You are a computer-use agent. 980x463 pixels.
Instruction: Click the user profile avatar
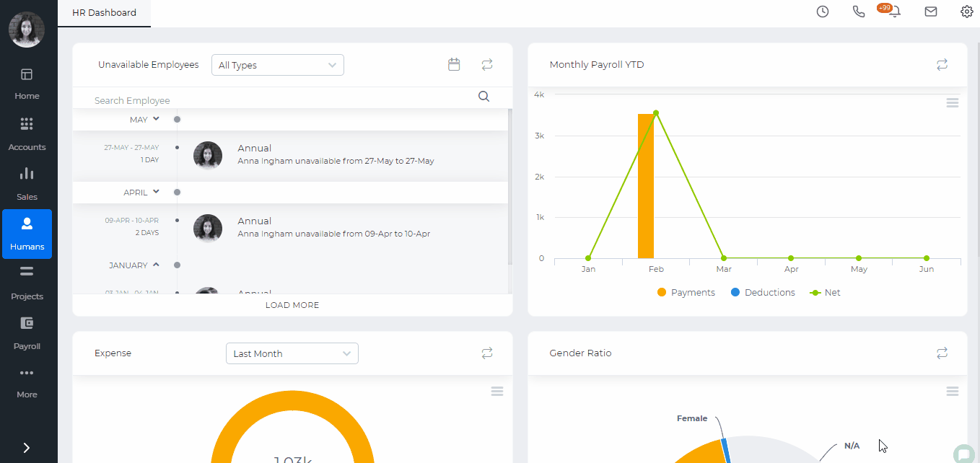pos(27,30)
